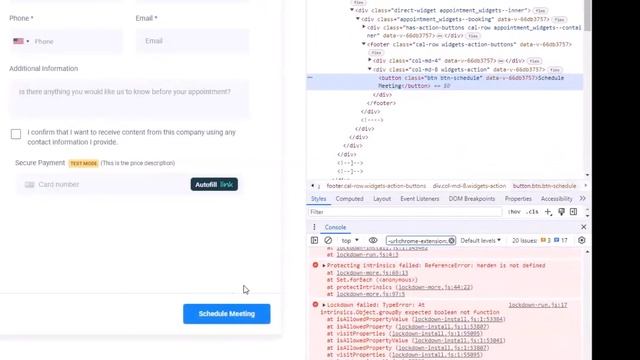
Task: Click the info issues count 17
Action: [561, 240]
